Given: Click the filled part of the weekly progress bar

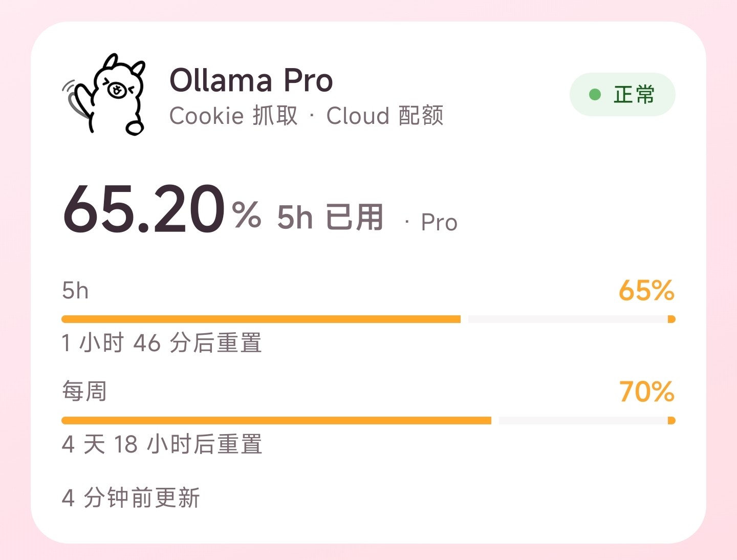Looking at the screenshot, I should [276, 421].
